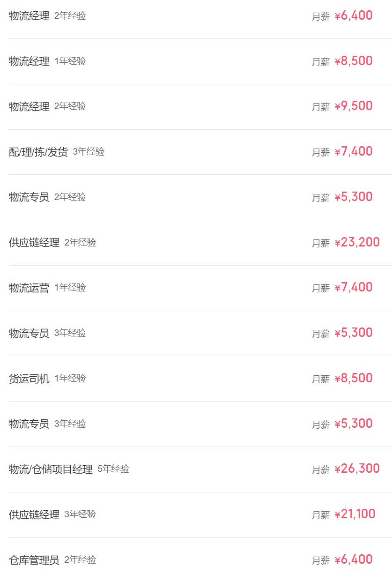Click the salary in the 货运司机 row
The height and width of the screenshot is (581, 392).
coord(354,378)
